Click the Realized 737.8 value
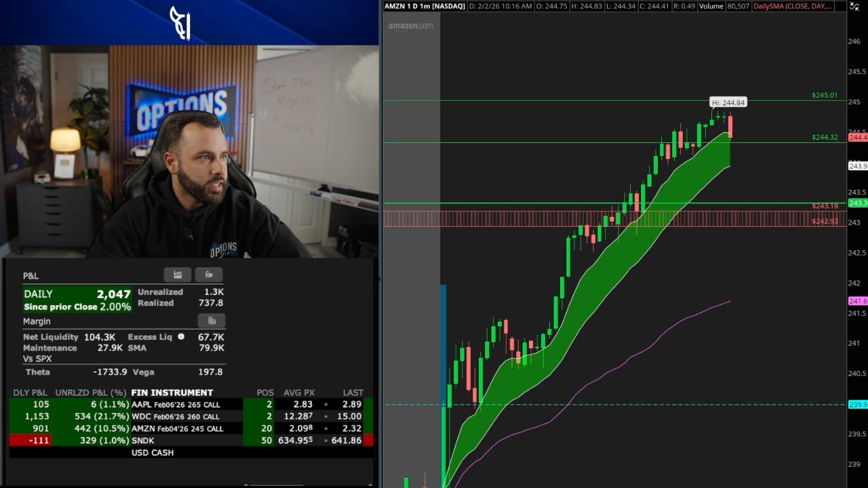868x488 pixels. coord(210,303)
